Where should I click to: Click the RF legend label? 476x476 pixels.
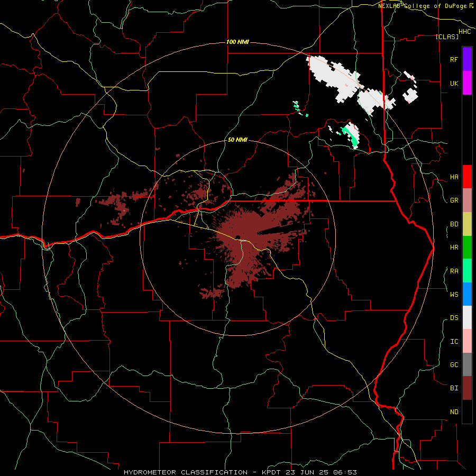point(454,59)
